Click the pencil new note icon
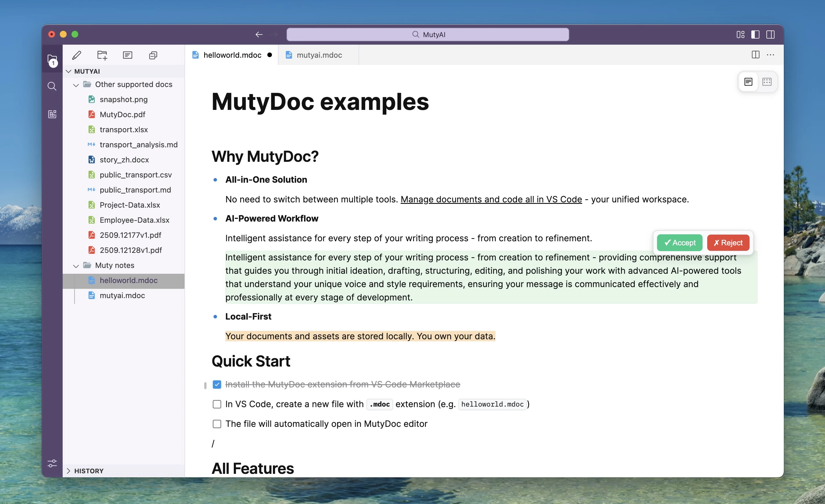This screenshot has height=504, width=825. point(77,55)
